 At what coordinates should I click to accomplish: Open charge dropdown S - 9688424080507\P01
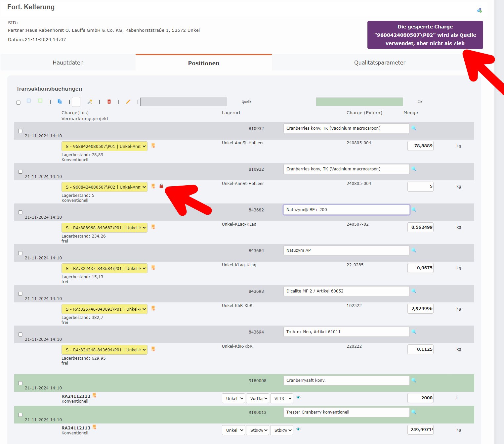tap(104, 146)
